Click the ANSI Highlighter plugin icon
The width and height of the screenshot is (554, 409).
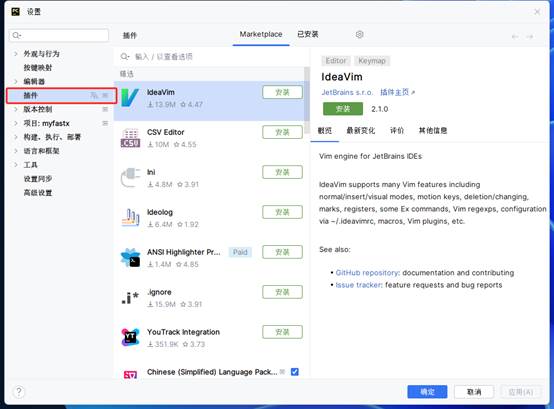pos(130,257)
